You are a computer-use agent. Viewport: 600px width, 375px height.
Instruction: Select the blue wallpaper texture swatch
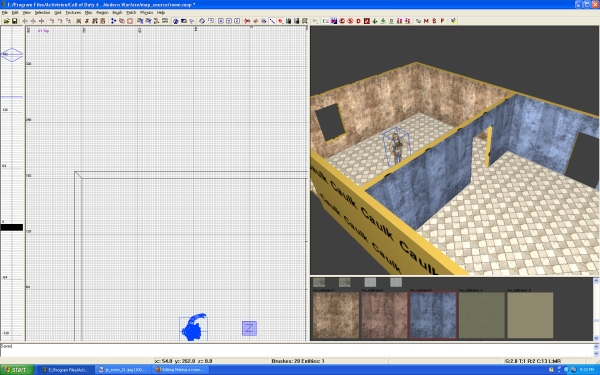pyautogui.click(x=433, y=315)
